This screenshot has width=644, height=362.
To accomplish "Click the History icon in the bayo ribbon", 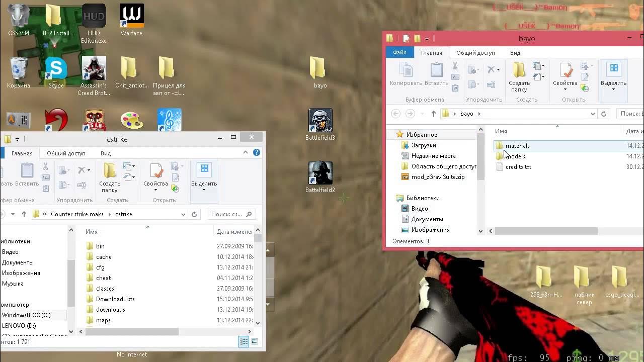I will [x=585, y=88].
